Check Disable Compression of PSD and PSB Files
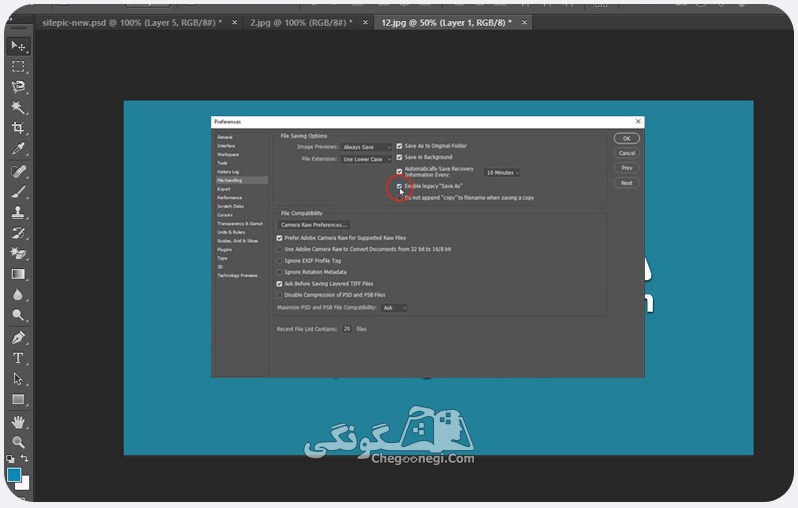Screen dimensions: 798x508 pyautogui.click(x=279, y=295)
